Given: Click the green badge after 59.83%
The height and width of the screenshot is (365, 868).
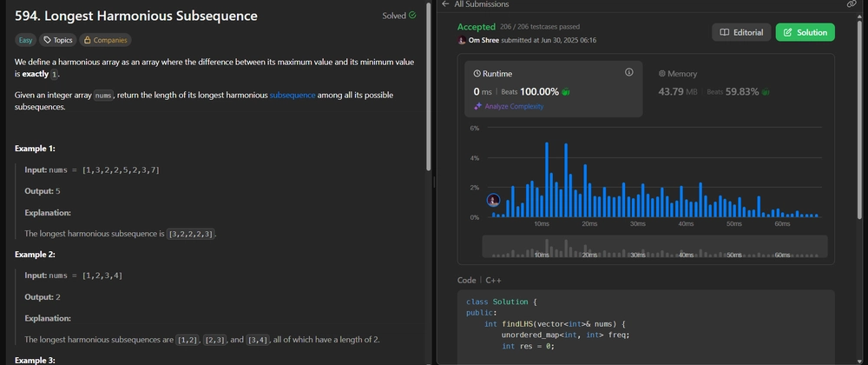Looking at the screenshot, I should click(765, 92).
